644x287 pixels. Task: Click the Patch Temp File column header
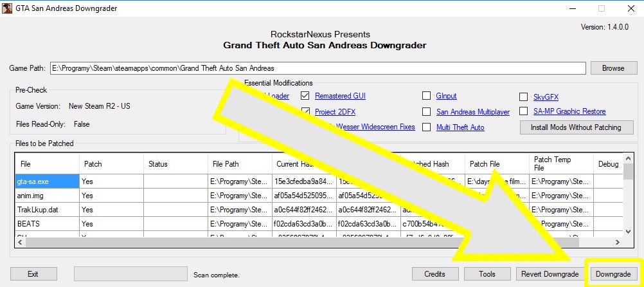point(562,163)
